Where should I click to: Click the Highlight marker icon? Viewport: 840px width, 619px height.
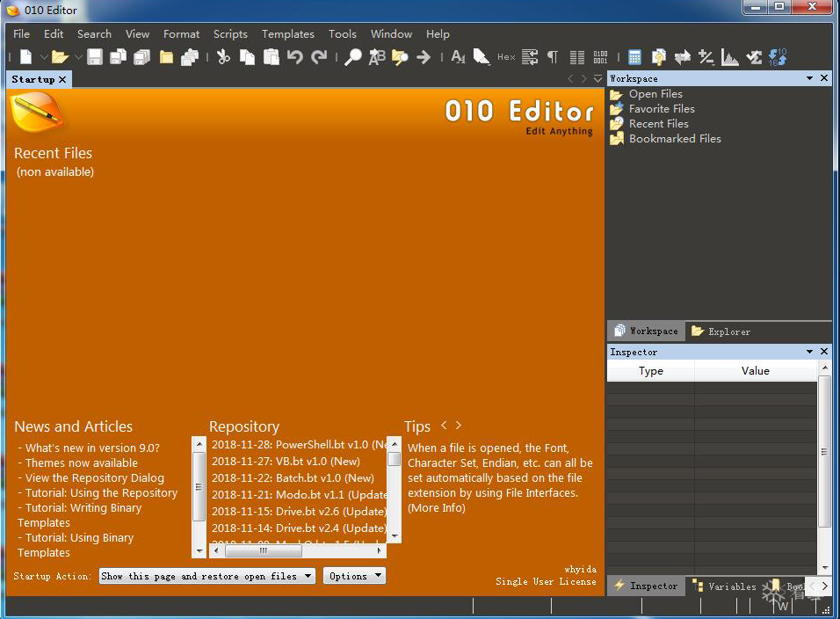click(482, 57)
